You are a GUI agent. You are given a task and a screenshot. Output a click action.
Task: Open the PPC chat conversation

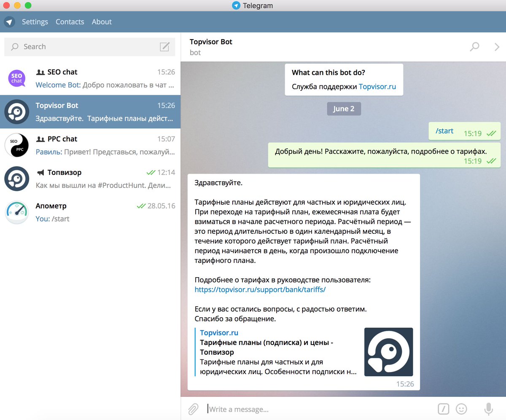click(90, 145)
